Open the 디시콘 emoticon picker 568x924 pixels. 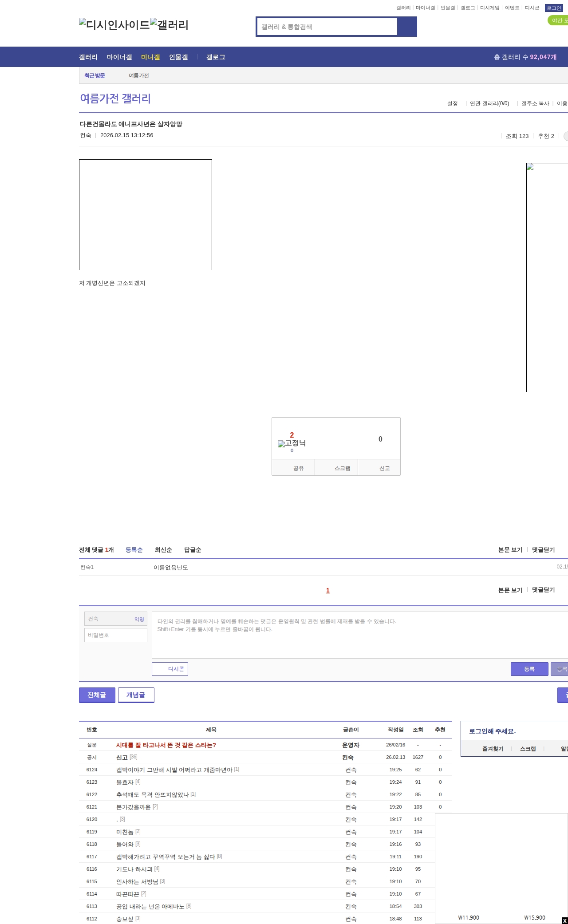tap(170, 669)
